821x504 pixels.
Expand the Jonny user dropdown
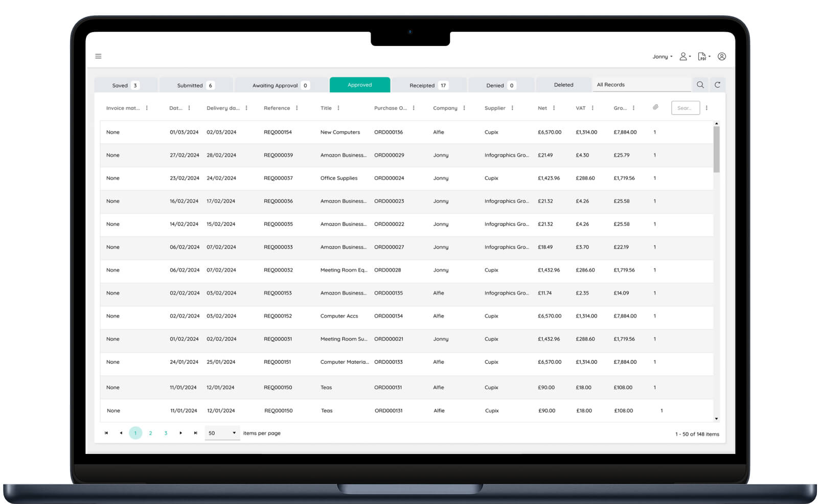662,57
